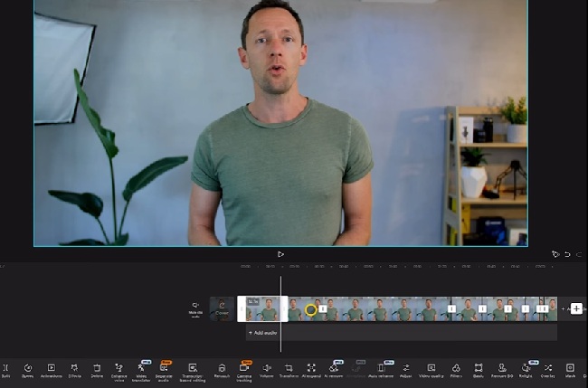This screenshot has height=388, width=588.
Task: Click the last double transition marker near the timeline end
Action: pos(542,309)
